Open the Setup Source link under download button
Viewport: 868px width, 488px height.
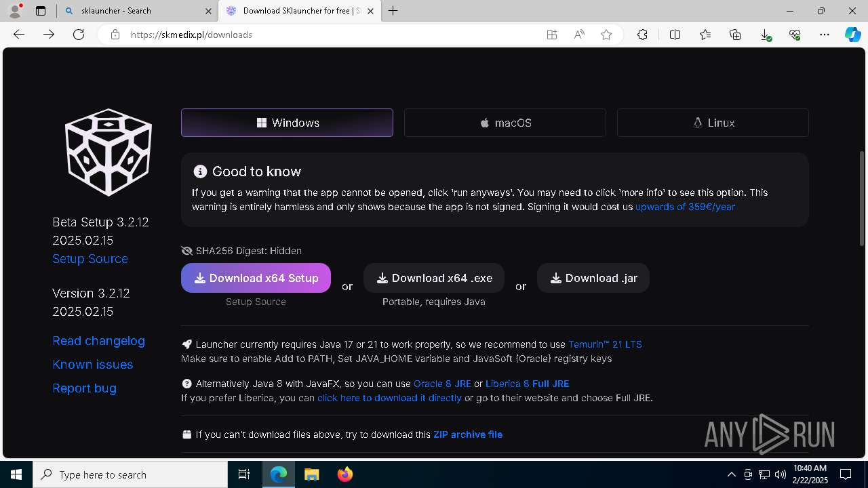pos(256,302)
